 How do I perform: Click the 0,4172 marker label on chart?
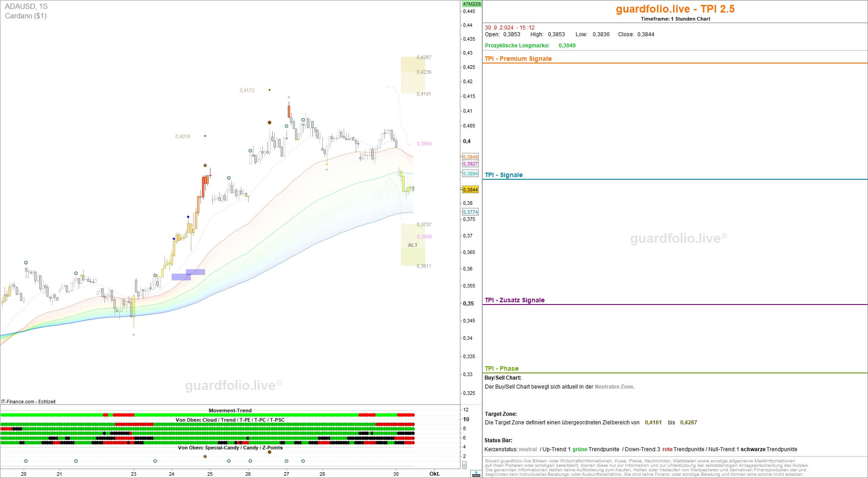(247, 90)
